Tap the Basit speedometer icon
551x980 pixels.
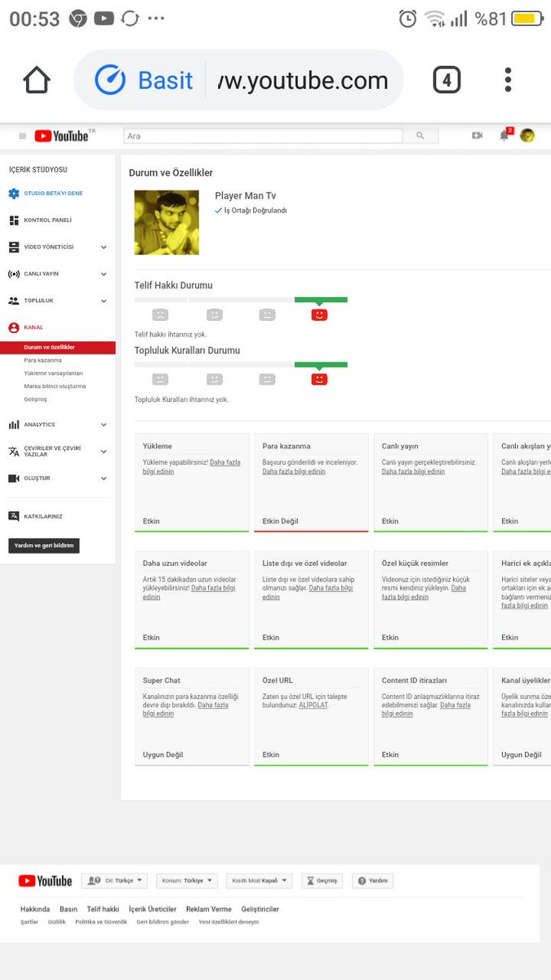110,80
